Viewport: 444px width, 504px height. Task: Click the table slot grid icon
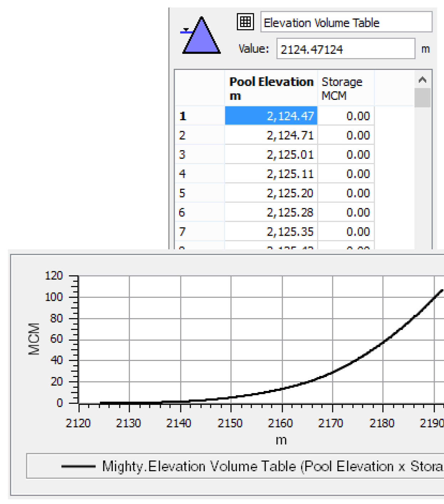point(245,22)
